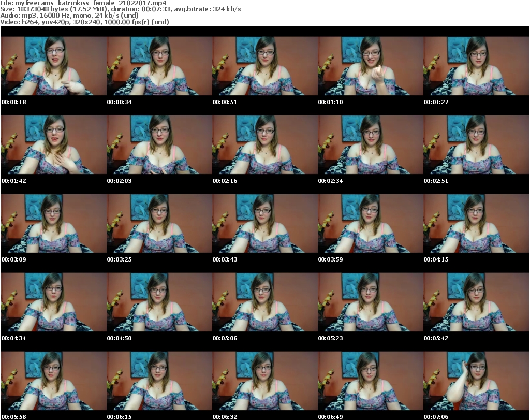Select the thumbnail stamped 00:05:58
Viewport: 530px width, 420px height.
pos(54,381)
